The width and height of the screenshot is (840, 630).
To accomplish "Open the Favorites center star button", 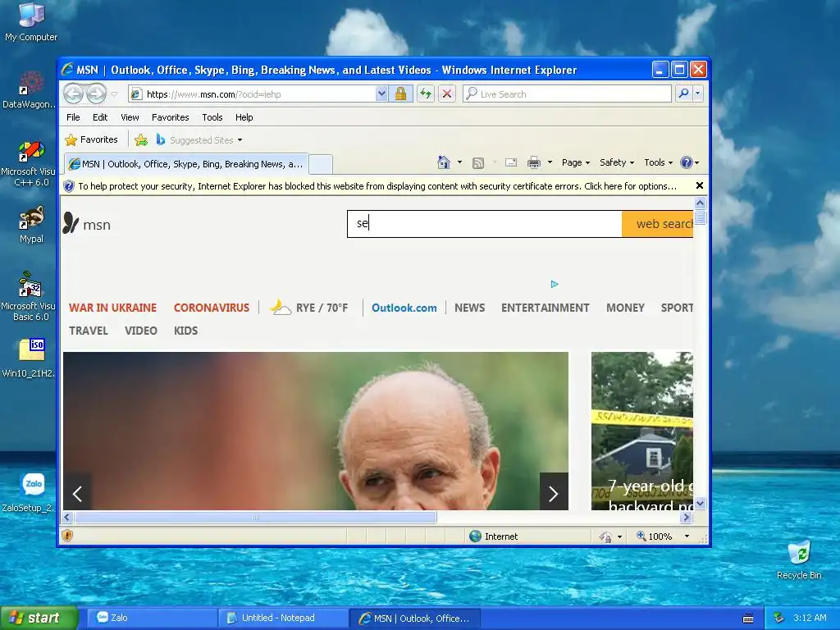I will tap(91, 139).
